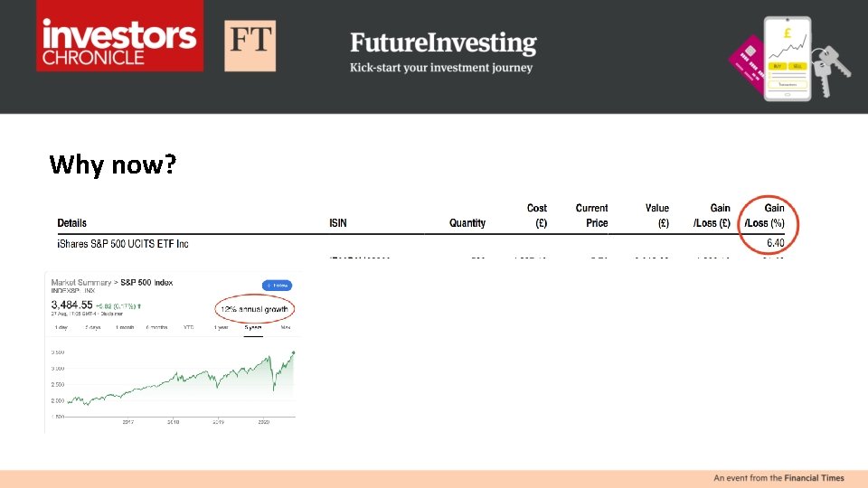Select the Max chart range

(286, 327)
